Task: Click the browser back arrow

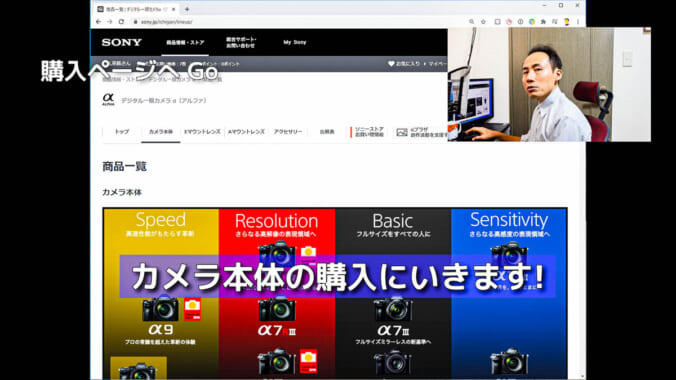Action: [x=98, y=22]
